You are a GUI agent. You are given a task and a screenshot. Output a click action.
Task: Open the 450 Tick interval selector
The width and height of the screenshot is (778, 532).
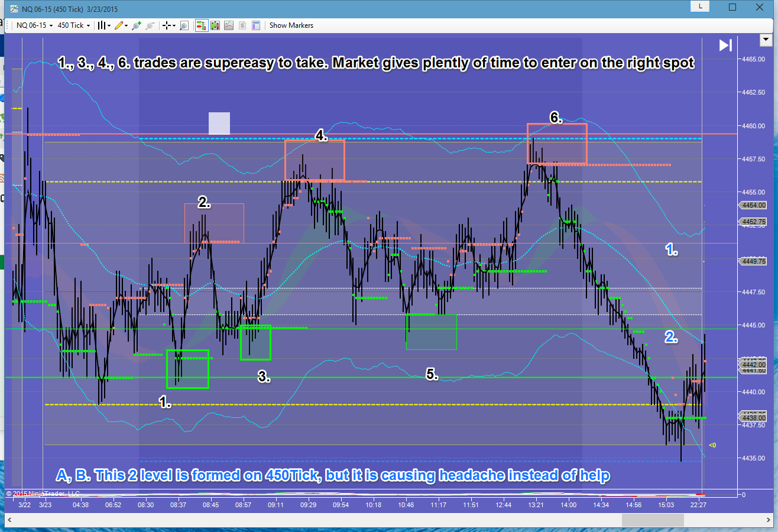[74, 25]
